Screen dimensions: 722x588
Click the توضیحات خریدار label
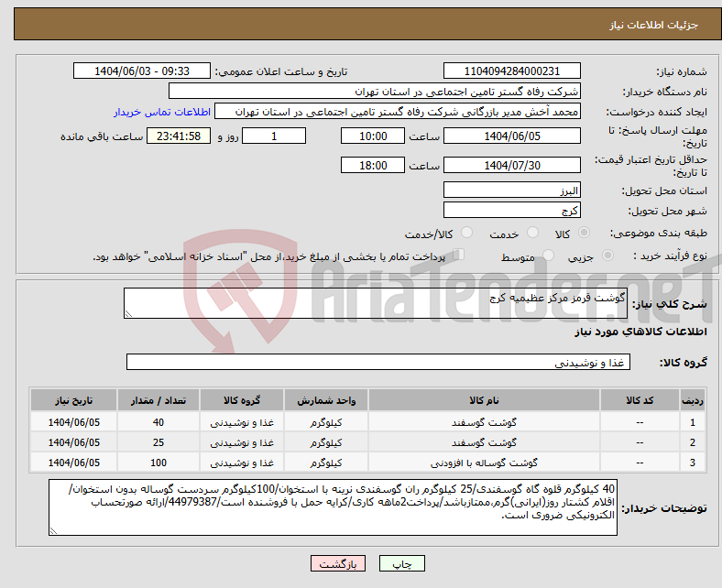pos(664,508)
